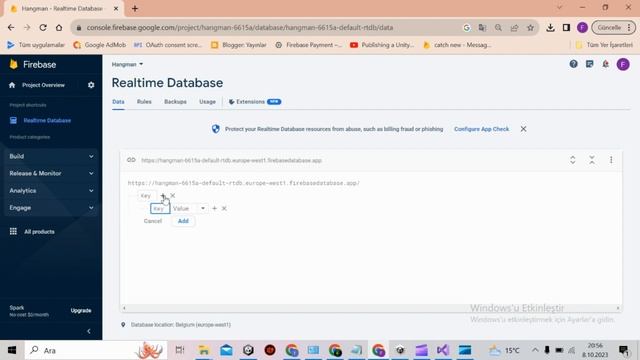The height and width of the screenshot is (360, 640).
Task: Switch to the Backups tab
Action: 176,102
